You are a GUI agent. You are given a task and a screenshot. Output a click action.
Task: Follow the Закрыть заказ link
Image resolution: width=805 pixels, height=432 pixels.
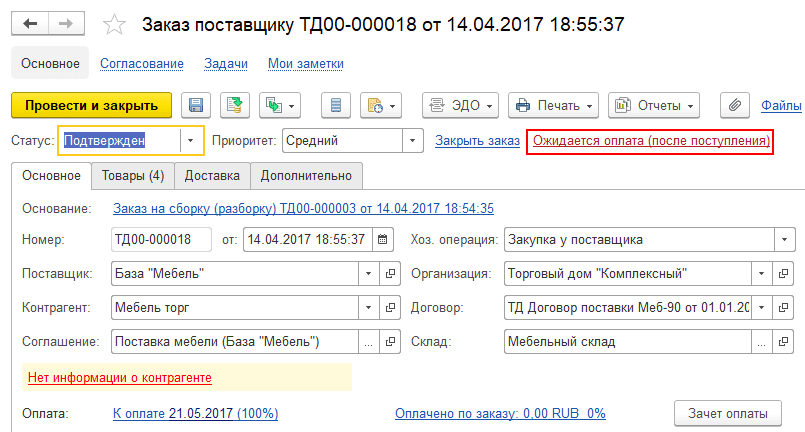[x=477, y=141]
